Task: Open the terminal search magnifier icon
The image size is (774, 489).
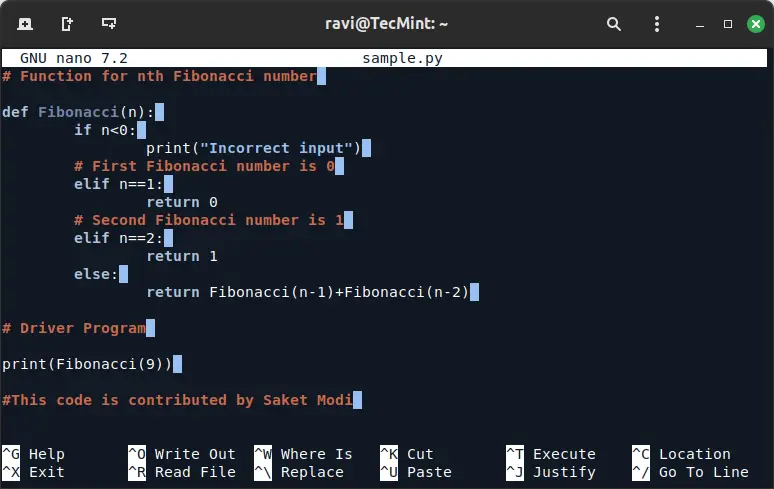Action: (614, 23)
